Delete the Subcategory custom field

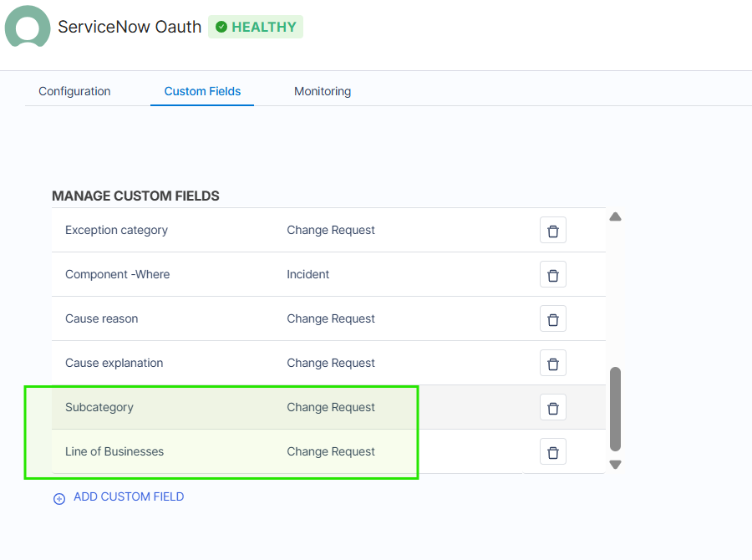[x=553, y=407]
